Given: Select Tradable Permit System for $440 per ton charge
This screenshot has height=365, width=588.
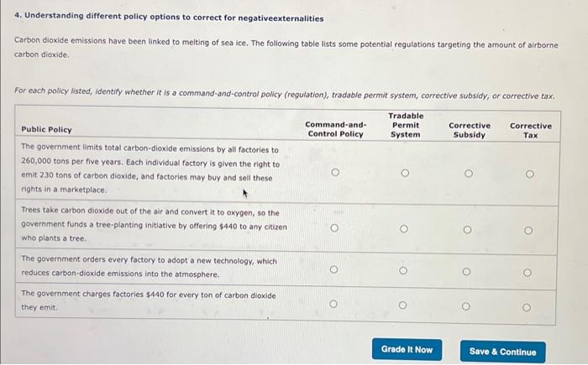Looking at the screenshot, I should [x=404, y=305].
